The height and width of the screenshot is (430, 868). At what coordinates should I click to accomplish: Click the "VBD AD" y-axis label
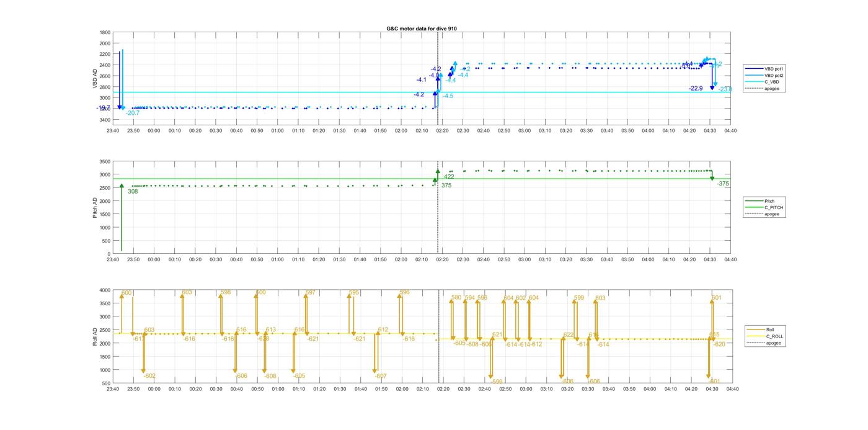pos(95,78)
